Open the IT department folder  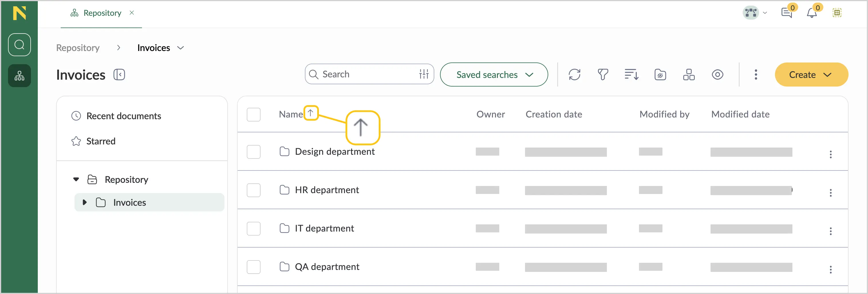(324, 229)
